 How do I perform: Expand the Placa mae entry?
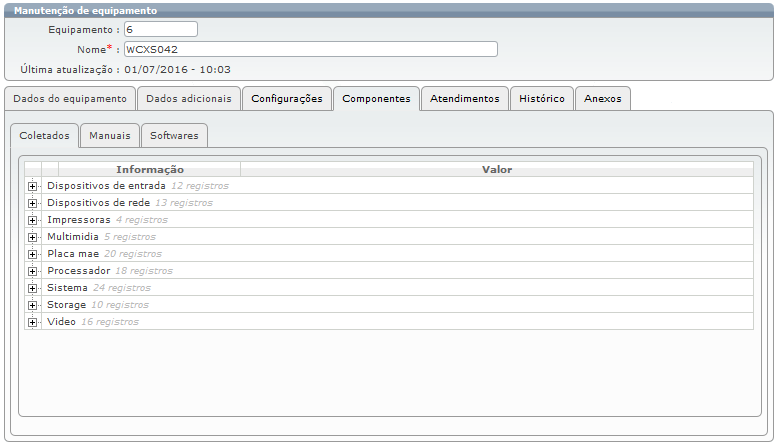(x=33, y=254)
